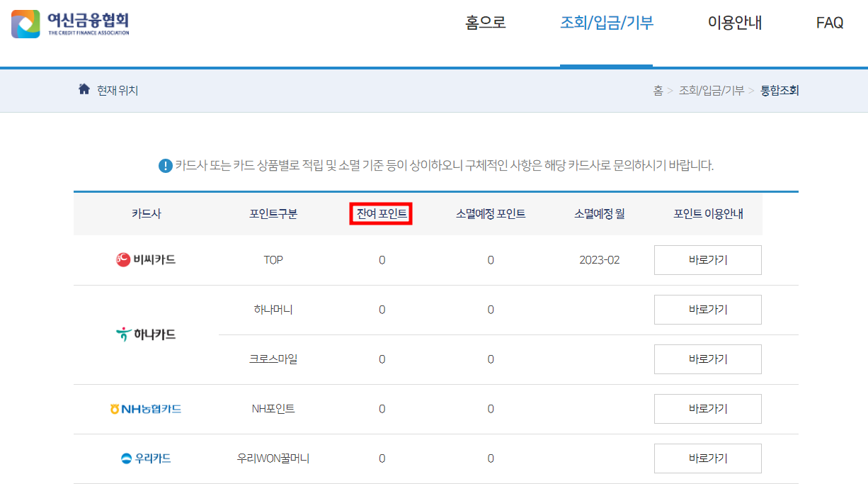Click the 소멸예정 월 column header
Image resolution: width=868 pixels, height=484 pixels.
[600, 214]
